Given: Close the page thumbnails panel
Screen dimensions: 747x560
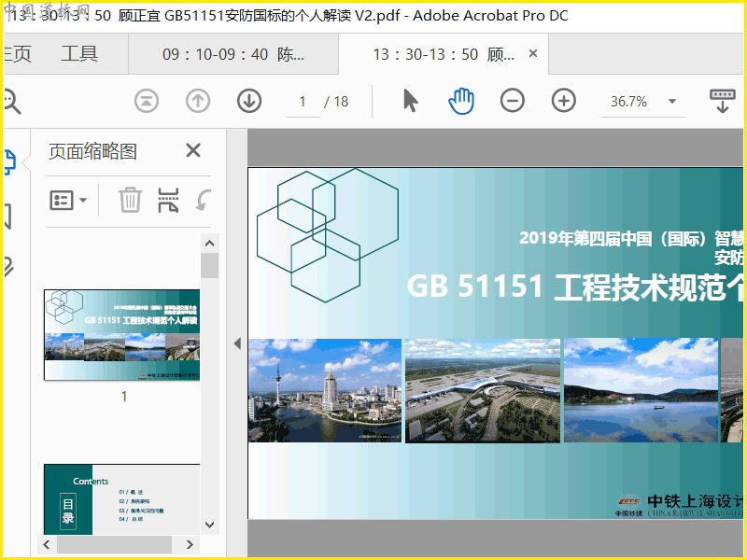Looking at the screenshot, I should pos(193,150).
